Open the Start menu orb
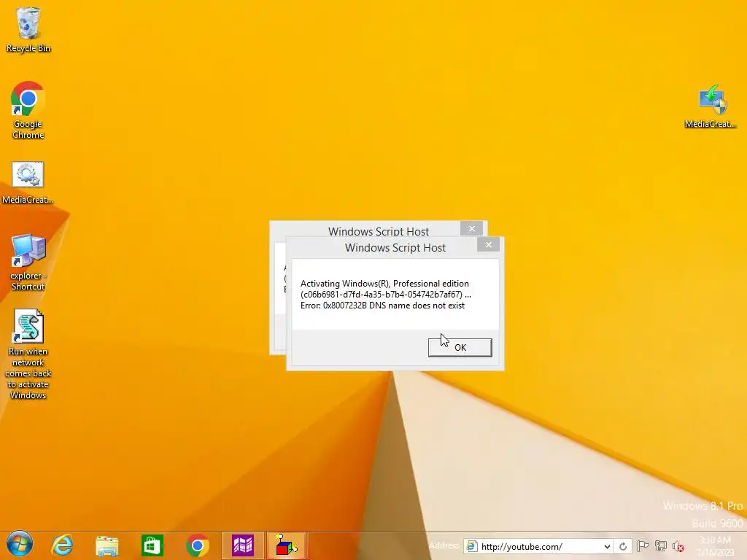This screenshot has height=560, width=747. click(x=20, y=545)
